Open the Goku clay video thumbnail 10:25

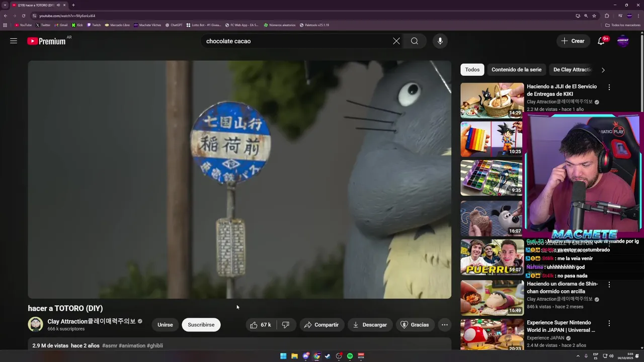point(492,139)
